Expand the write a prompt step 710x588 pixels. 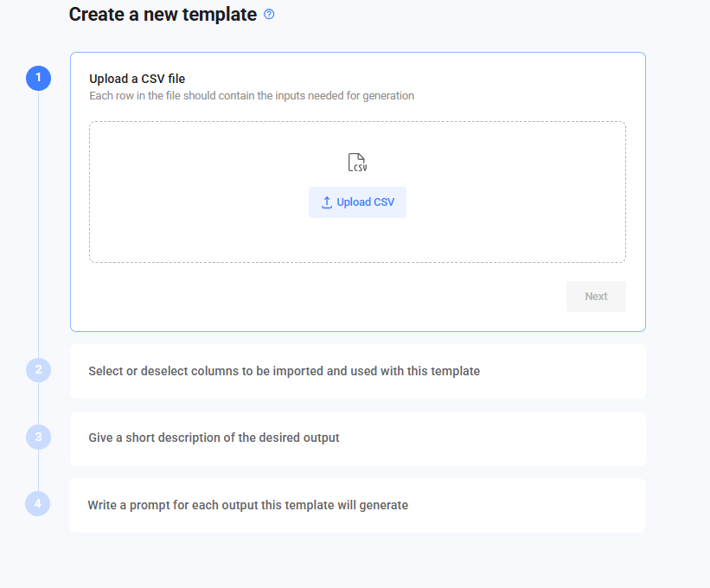357,505
